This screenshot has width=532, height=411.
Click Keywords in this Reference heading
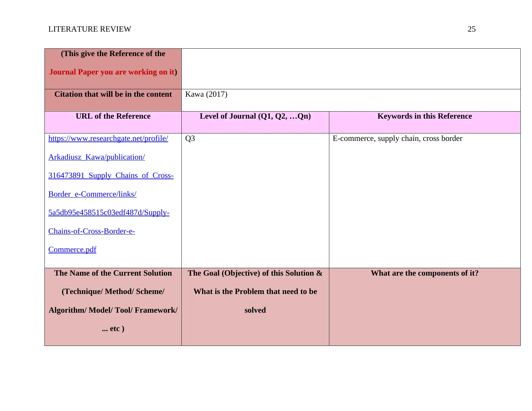(x=425, y=116)
